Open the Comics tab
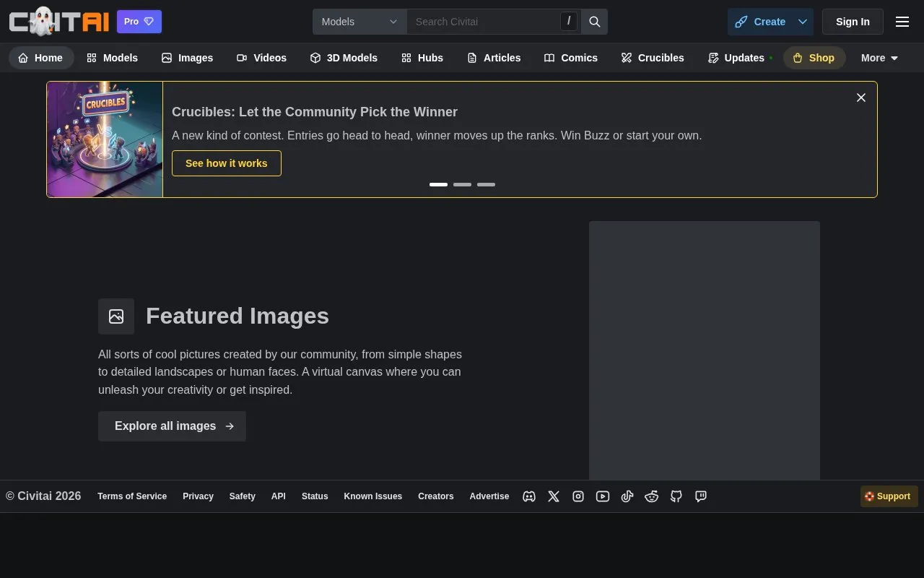924x578 pixels. tap(571, 58)
